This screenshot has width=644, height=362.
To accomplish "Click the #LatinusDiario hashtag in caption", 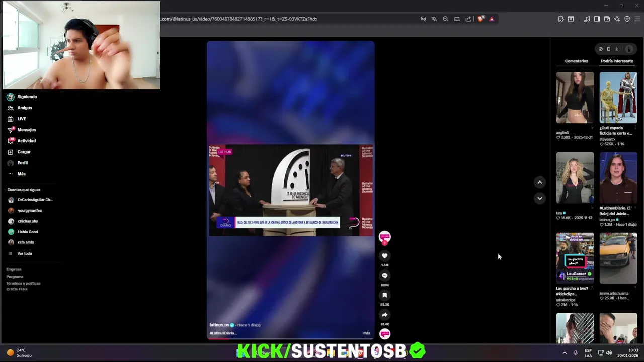I will [x=223, y=333].
